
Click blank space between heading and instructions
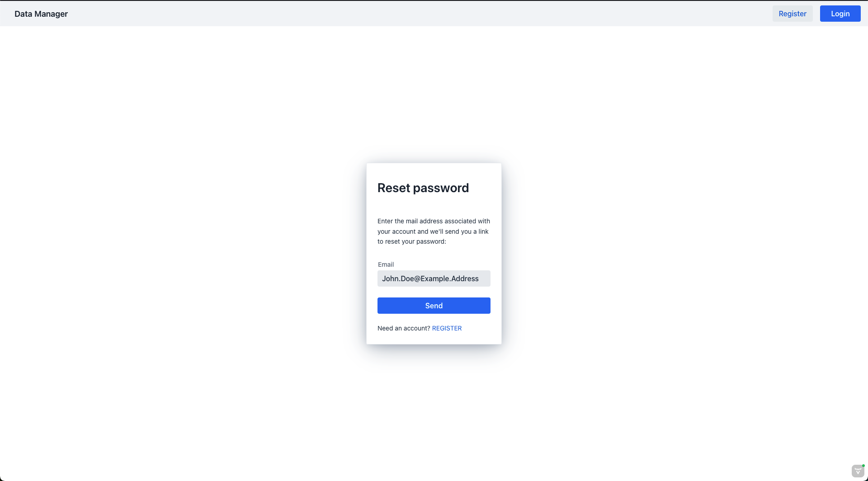(x=434, y=207)
